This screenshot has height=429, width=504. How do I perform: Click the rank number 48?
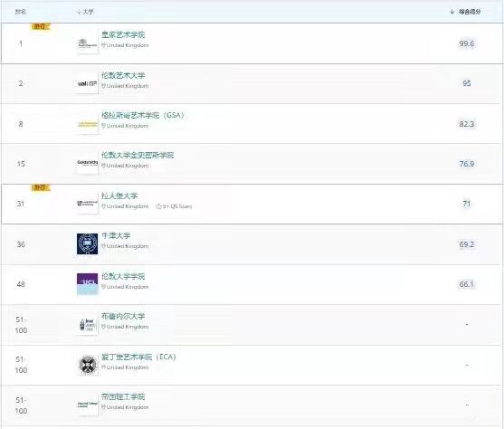[x=21, y=284]
